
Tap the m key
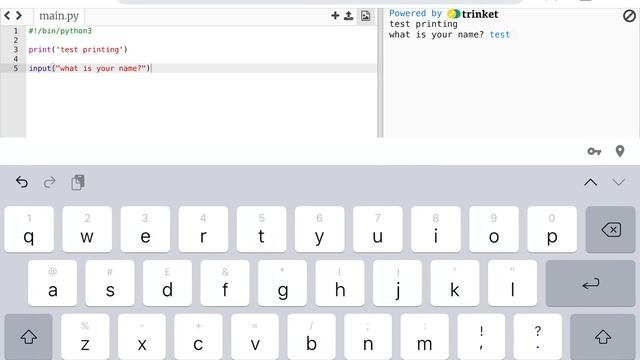(424, 337)
